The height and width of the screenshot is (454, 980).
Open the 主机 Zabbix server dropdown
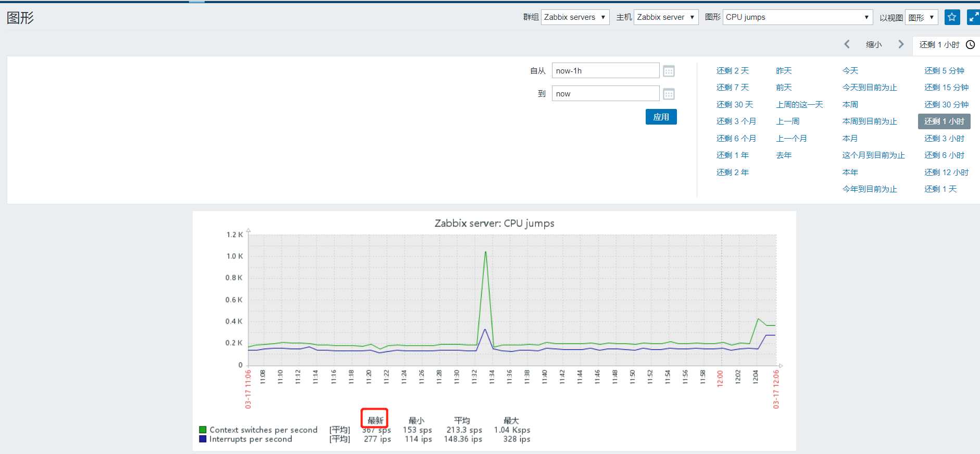click(x=666, y=17)
